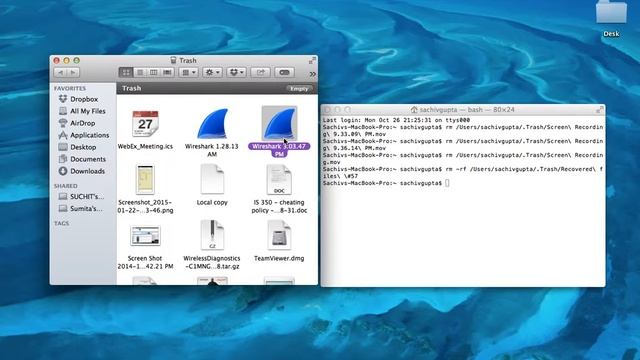
Task: Click the Local copy file name
Action: (x=212, y=202)
